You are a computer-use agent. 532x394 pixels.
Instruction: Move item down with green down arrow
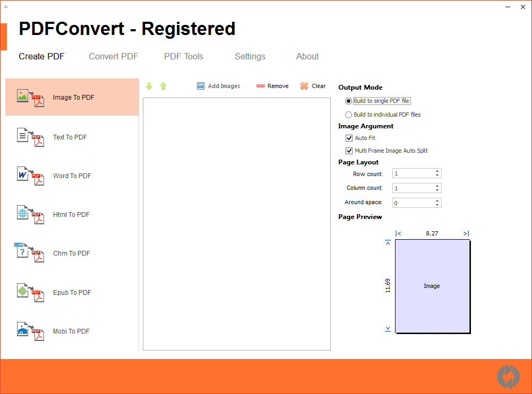pos(149,86)
